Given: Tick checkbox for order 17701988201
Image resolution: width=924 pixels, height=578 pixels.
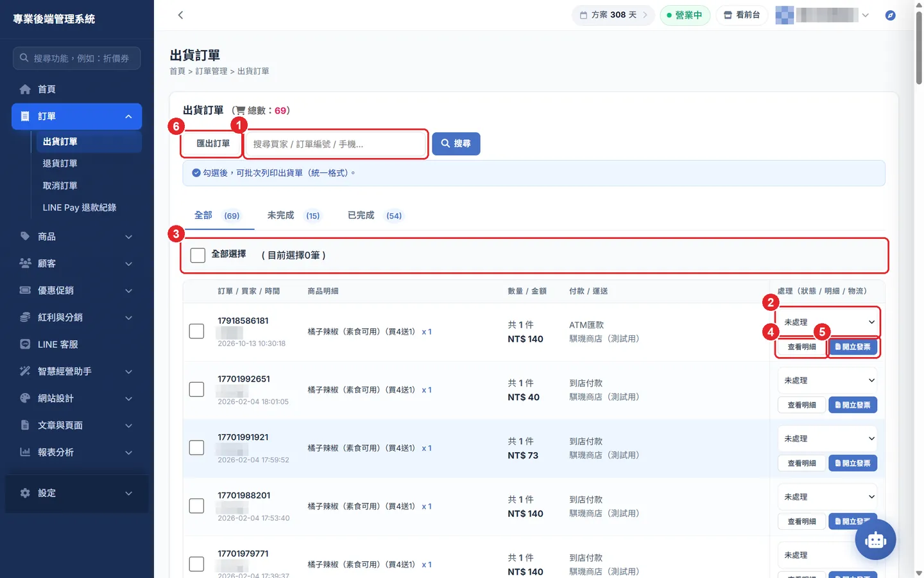Looking at the screenshot, I should pyautogui.click(x=196, y=506).
